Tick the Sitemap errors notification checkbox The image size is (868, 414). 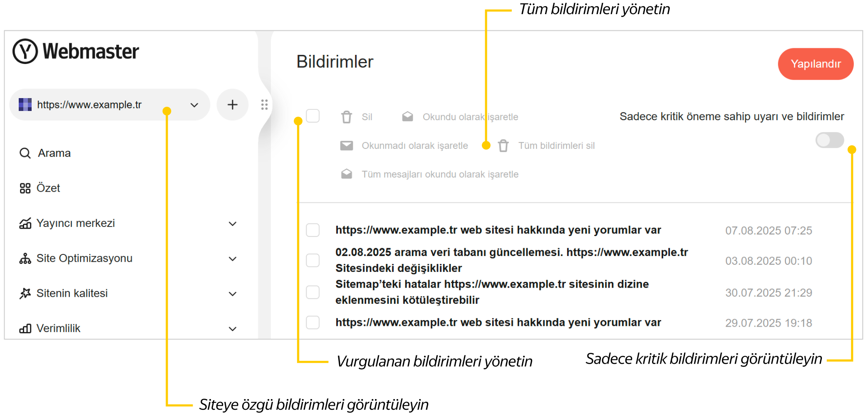click(312, 292)
